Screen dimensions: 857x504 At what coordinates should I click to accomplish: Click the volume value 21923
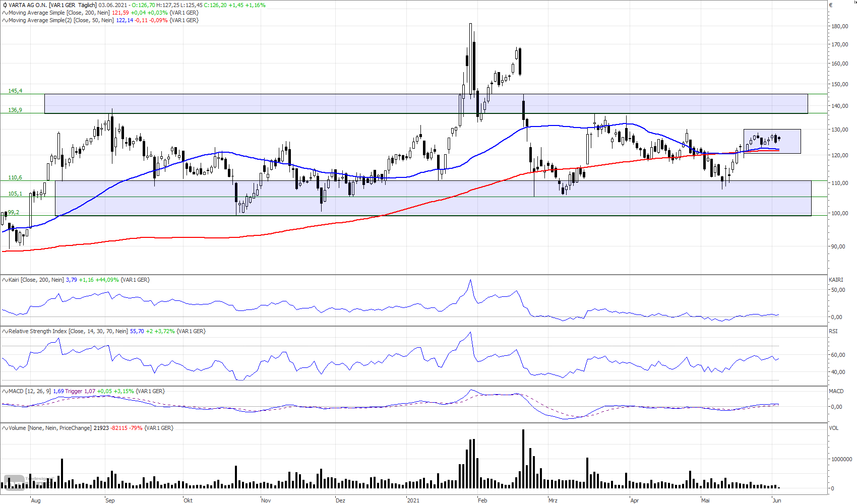pyautogui.click(x=101, y=428)
